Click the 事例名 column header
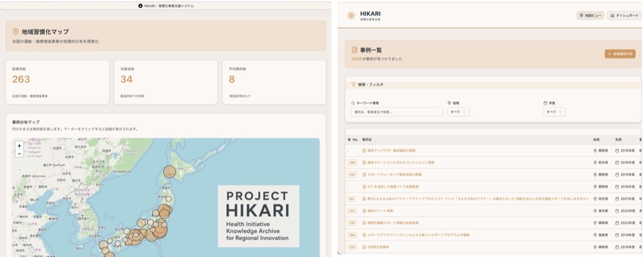 click(x=367, y=140)
